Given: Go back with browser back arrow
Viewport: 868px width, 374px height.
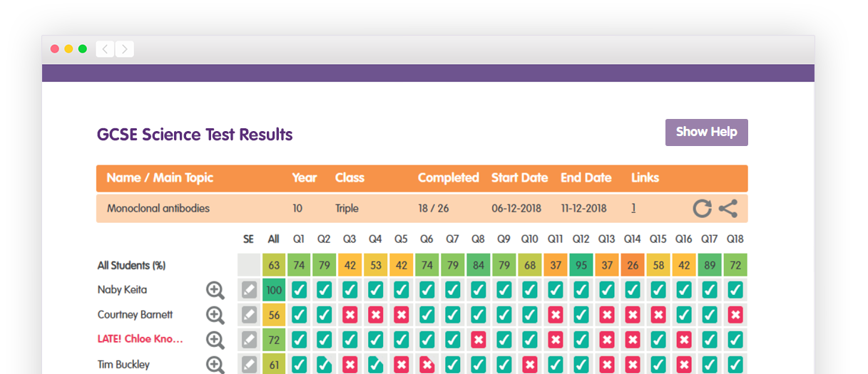Looking at the screenshot, I should coord(105,49).
